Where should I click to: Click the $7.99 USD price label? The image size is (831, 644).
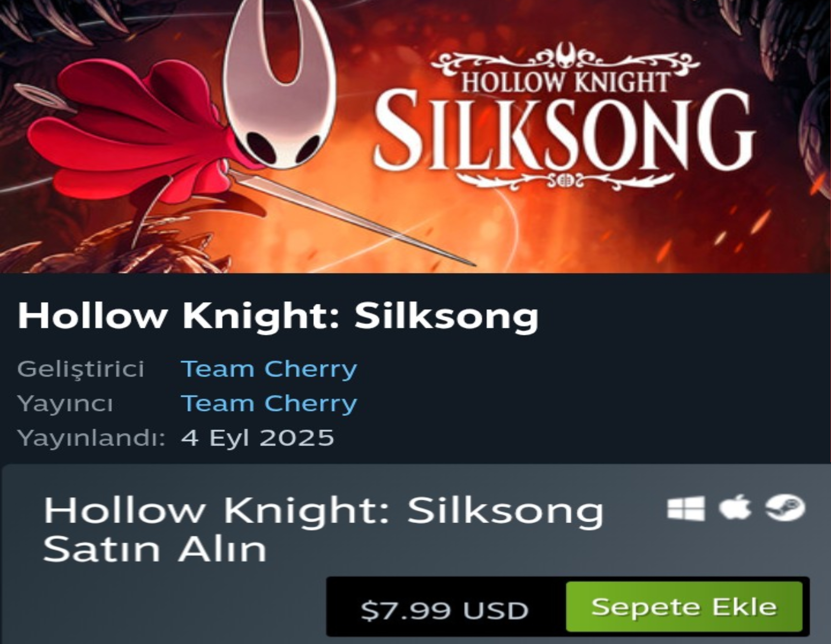coord(445,610)
